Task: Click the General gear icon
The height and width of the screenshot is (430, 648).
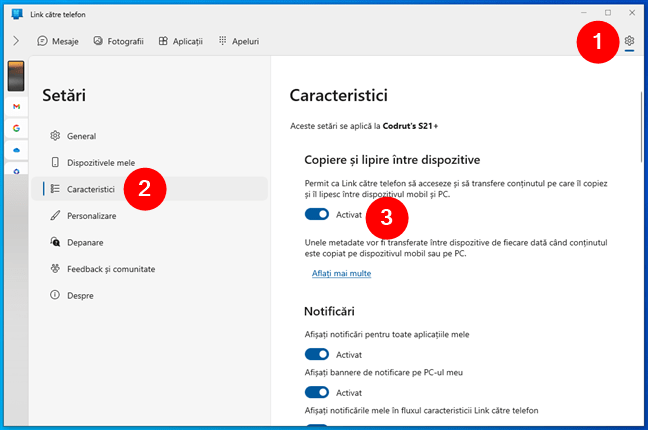Action: [x=55, y=136]
